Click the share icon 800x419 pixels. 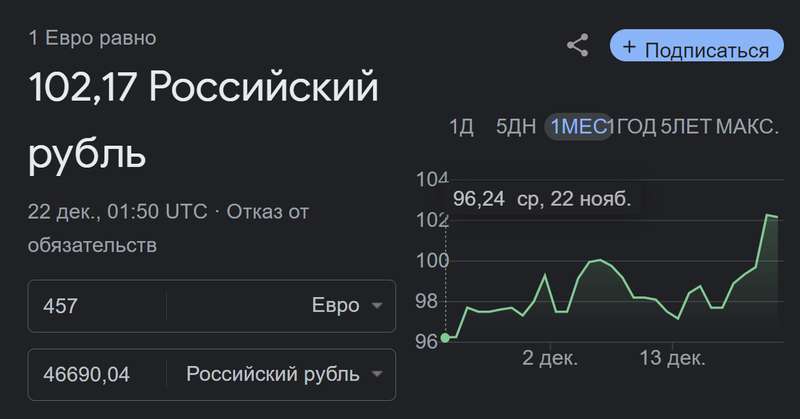click(x=577, y=45)
